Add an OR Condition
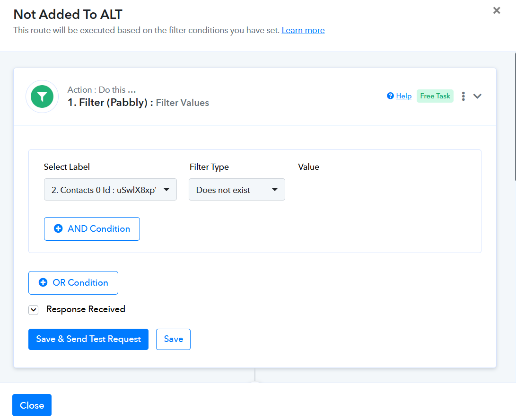Image resolution: width=516 pixels, height=420 pixels. 73,283
